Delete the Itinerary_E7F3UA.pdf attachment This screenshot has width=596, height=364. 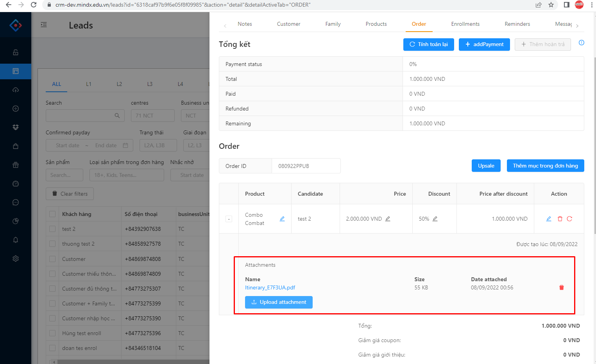point(562,287)
